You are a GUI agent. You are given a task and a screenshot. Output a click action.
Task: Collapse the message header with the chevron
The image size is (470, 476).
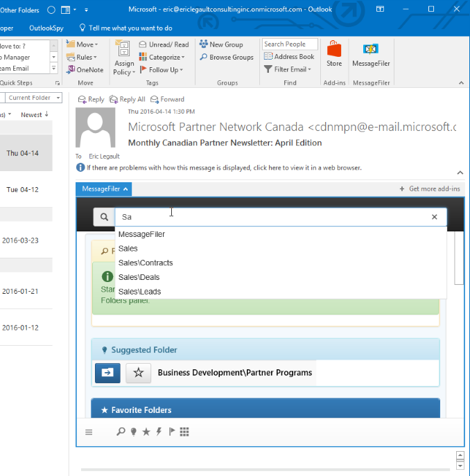click(x=460, y=173)
